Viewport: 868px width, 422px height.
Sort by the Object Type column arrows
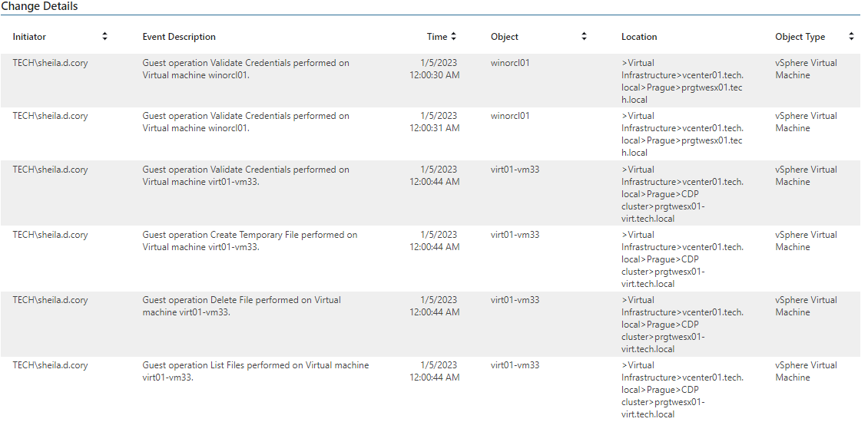click(x=851, y=37)
